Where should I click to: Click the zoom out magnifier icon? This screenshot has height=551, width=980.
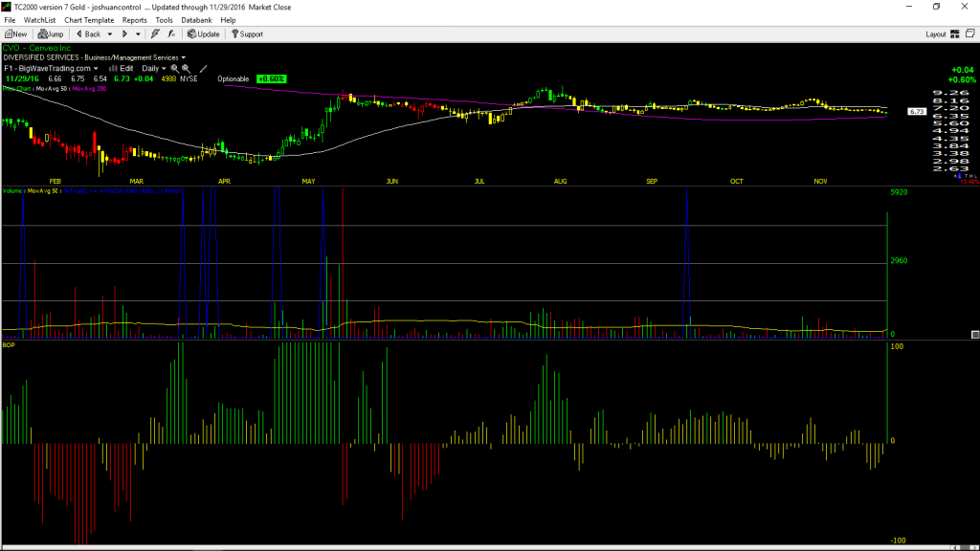coord(187,69)
